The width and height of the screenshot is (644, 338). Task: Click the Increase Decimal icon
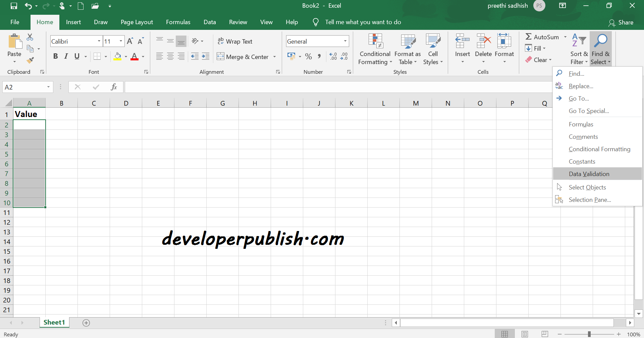point(333,56)
